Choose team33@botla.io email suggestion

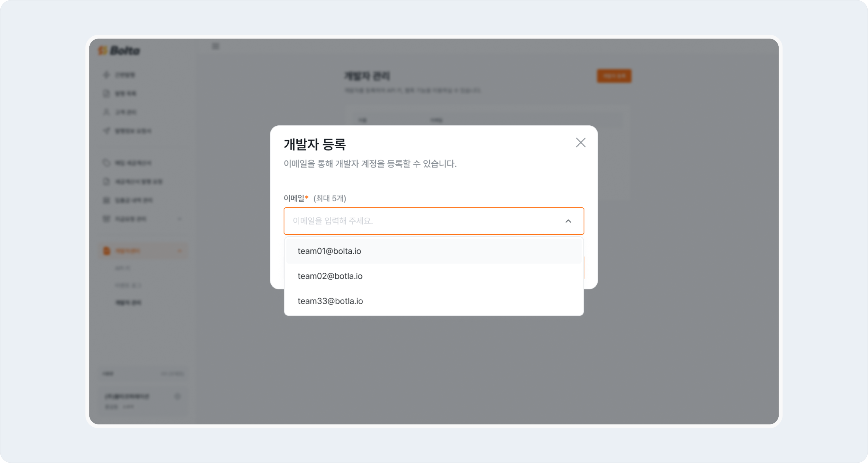coord(330,301)
